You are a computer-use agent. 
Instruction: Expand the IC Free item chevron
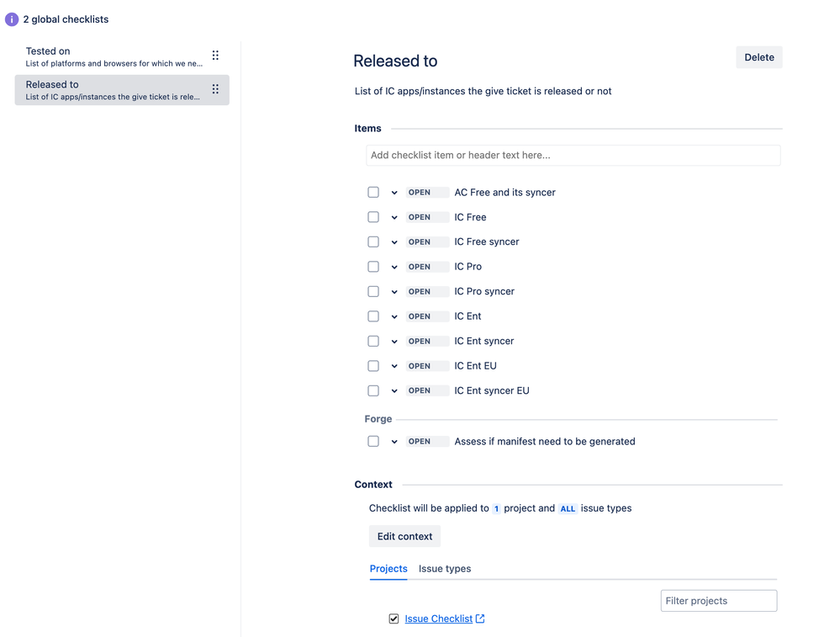tap(394, 218)
